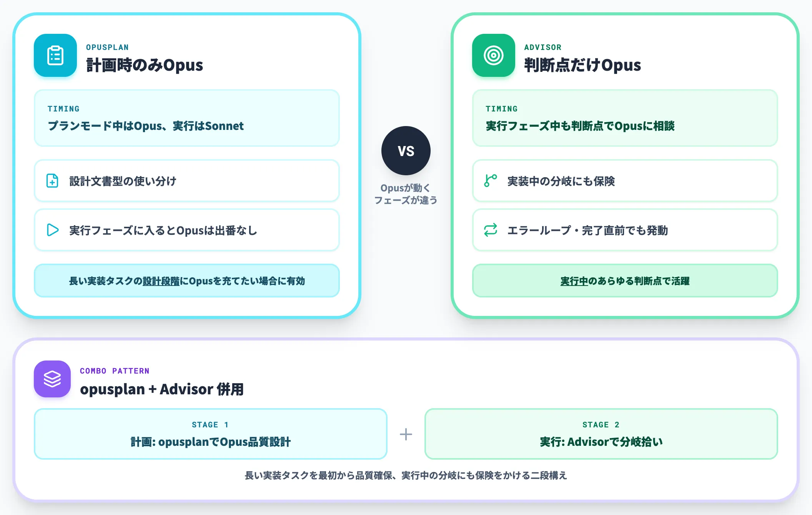
Task: Click the OPUSPLAN label text
Action: (107, 47)
